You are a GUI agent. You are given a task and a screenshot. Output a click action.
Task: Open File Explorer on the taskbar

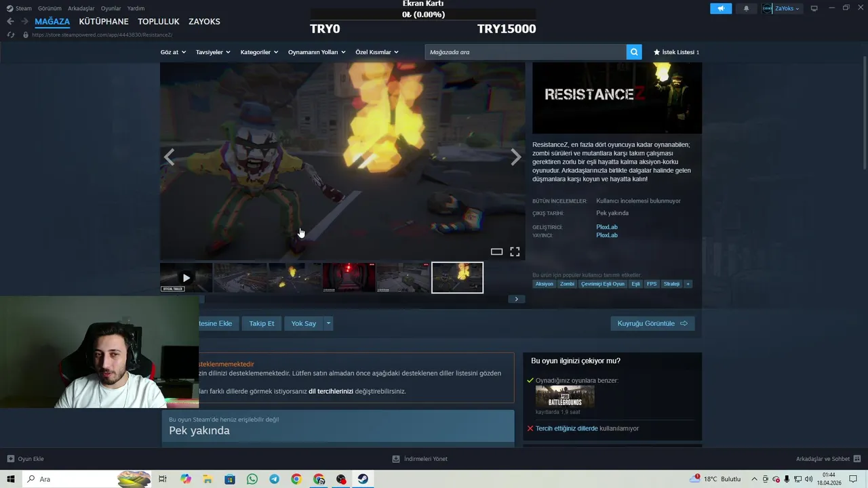(208, 479)
